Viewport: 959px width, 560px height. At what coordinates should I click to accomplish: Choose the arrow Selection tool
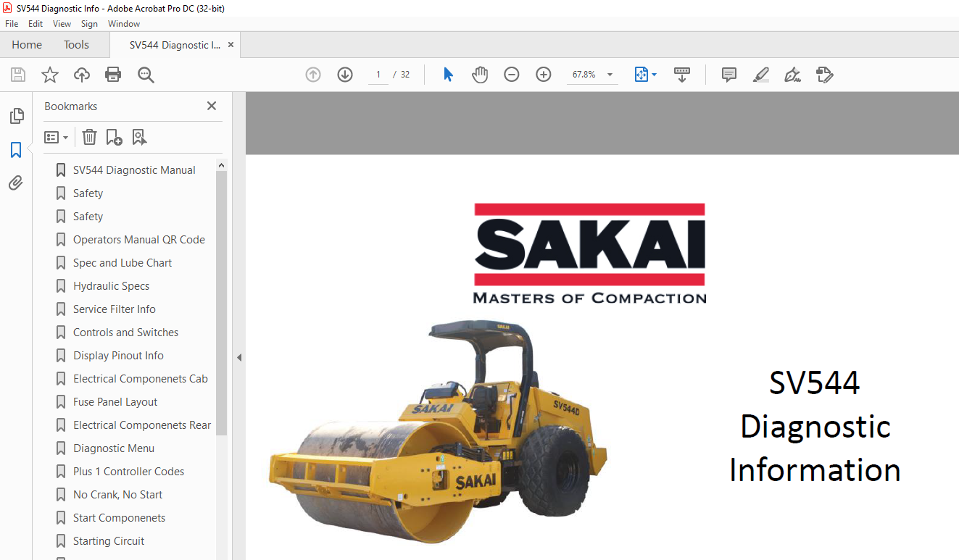(x=448, y=75)
